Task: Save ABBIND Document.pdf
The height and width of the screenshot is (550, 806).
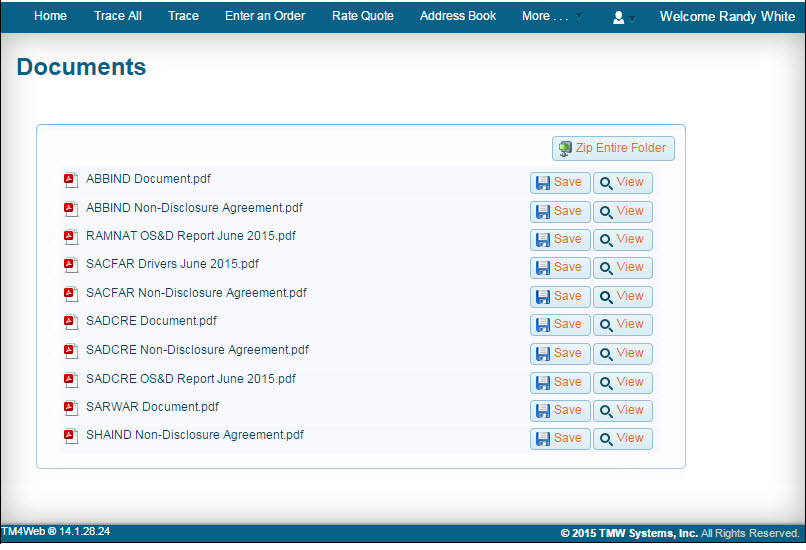Action: click(560, 182)
